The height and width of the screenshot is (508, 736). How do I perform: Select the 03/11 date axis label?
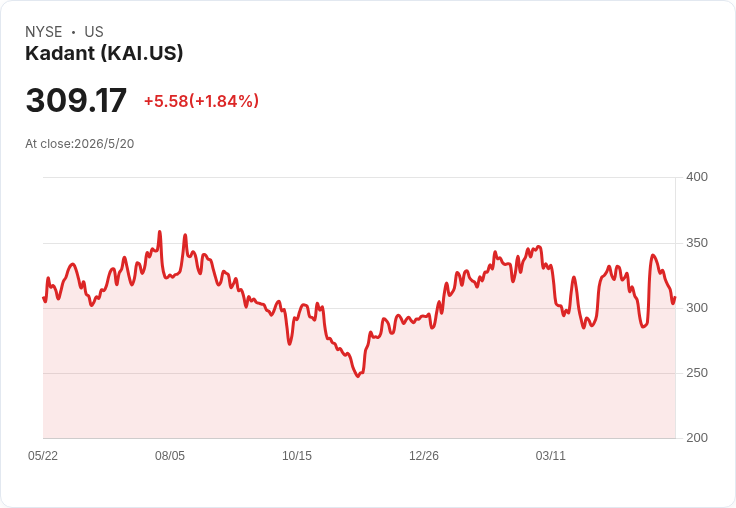click(551, 455)
